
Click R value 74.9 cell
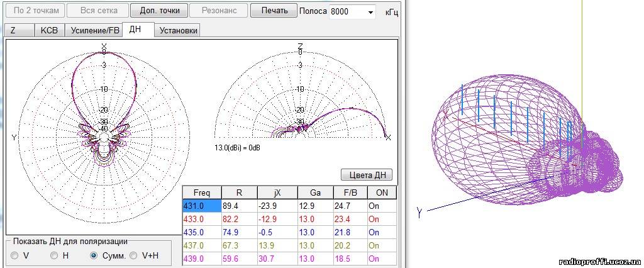tap(240, 232)
